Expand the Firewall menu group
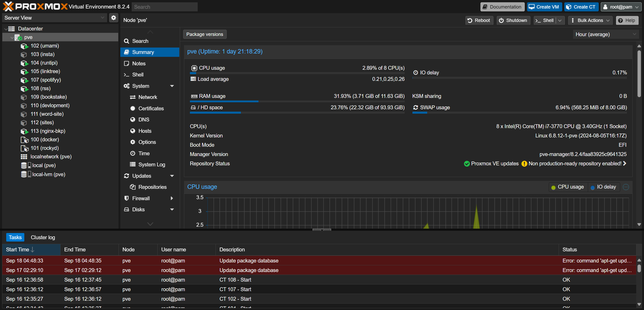 tap(172, 198)
